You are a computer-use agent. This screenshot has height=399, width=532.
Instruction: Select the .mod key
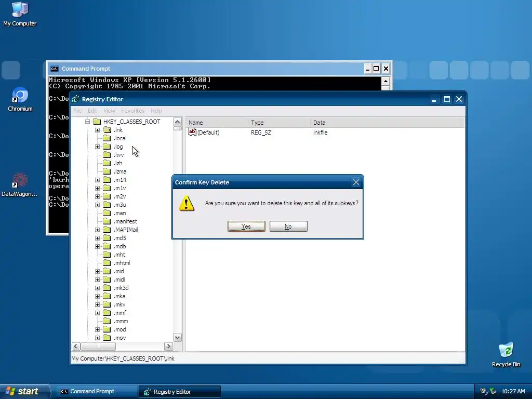120,329
